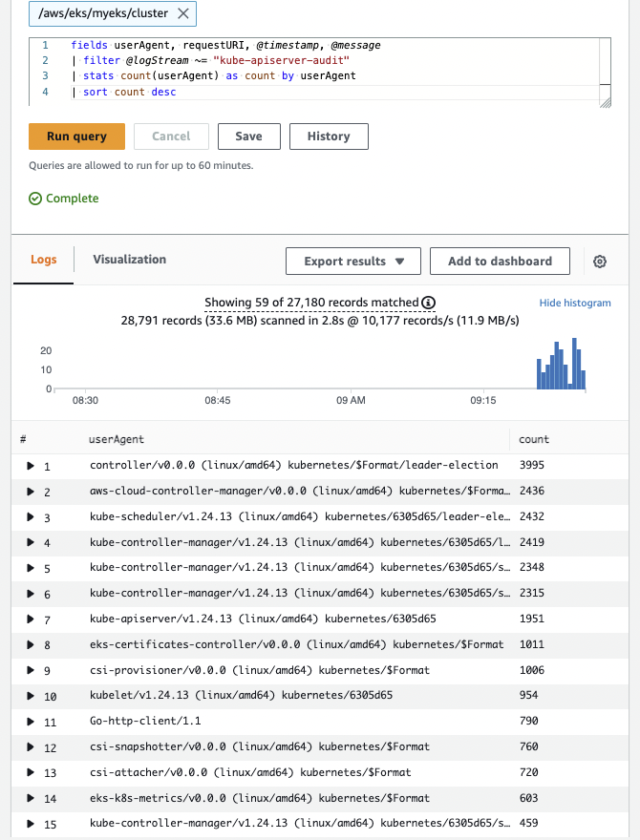Expand row 14 eks-k8s-metrics
The width and height of the screenshot is (640, 840).
pos(31,798)
